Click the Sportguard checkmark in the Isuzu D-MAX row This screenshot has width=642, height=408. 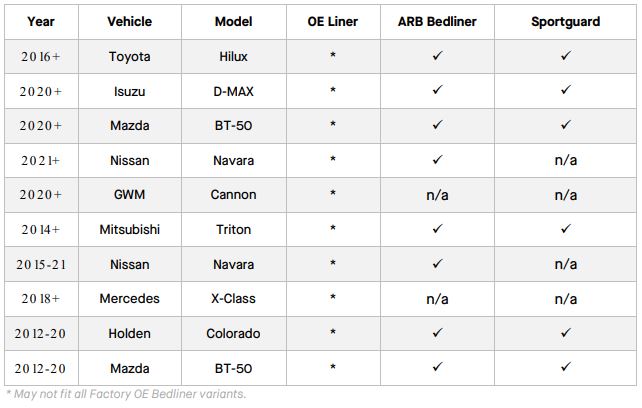point(565,91)
